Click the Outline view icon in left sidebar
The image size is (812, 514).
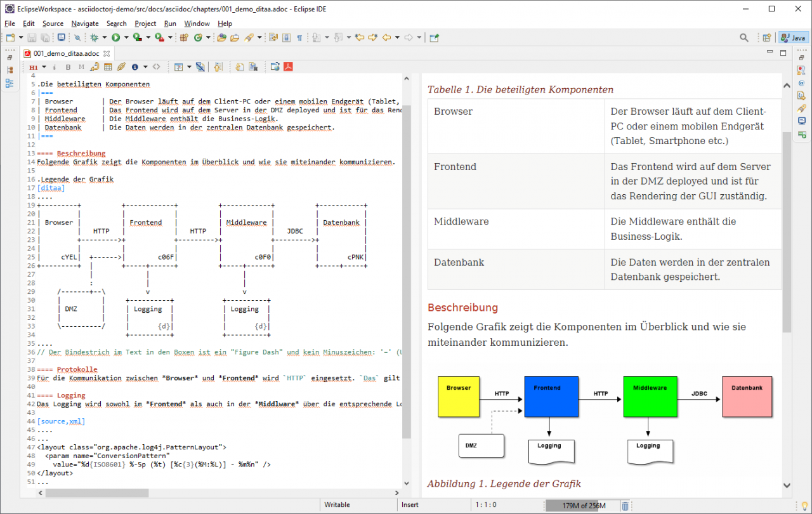[9, 82]
